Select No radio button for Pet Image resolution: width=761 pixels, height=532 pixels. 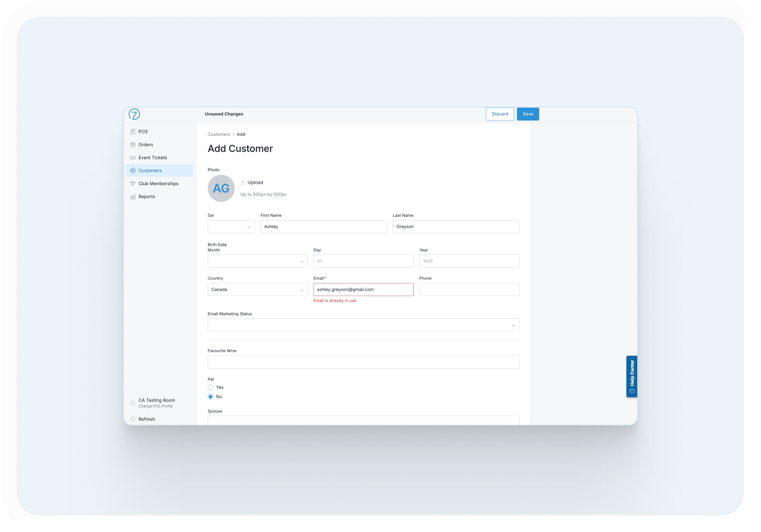[x=211, y=397]
